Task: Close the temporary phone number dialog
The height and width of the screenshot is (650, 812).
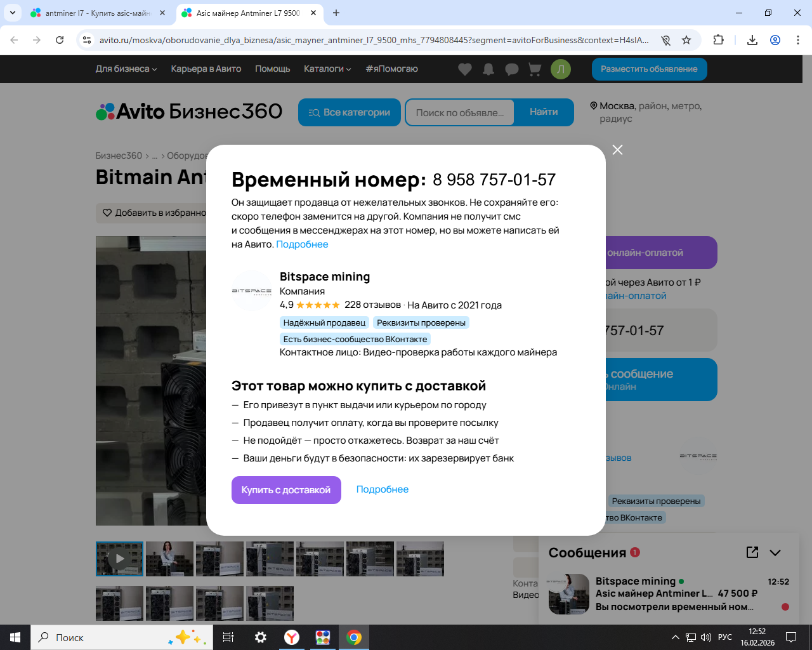Action: click(617, 150)
